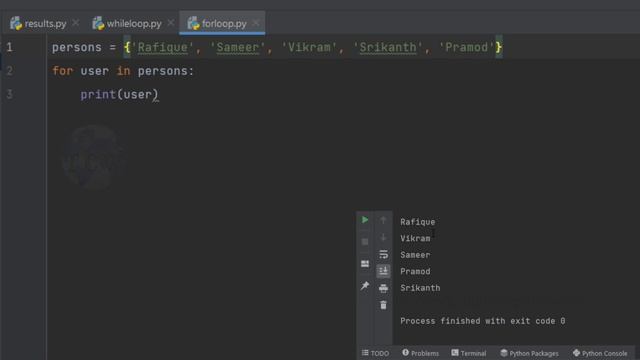Open the Terminal tool window
This screenshot has height=360, width=640.
[x=469, y=353]
